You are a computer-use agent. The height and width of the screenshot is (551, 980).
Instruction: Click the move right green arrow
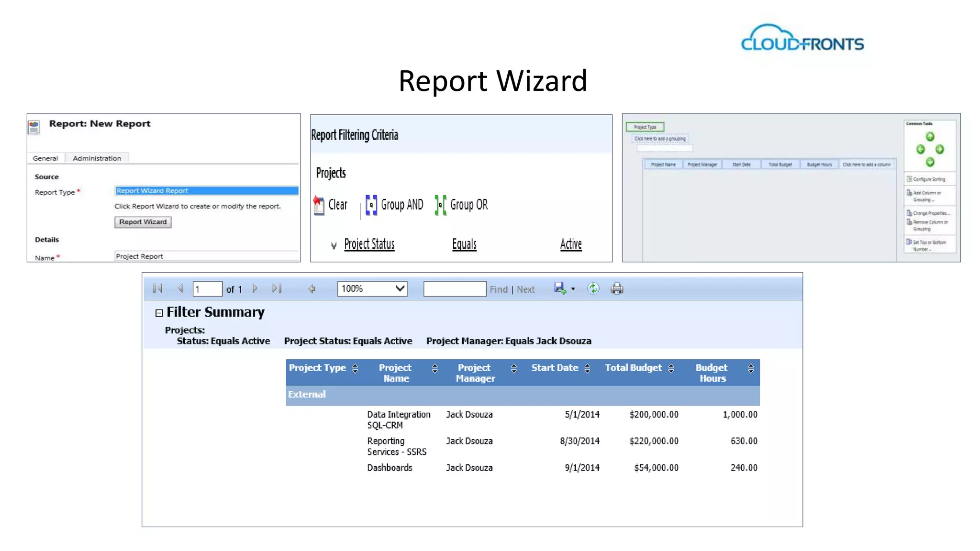click(940, 150)
